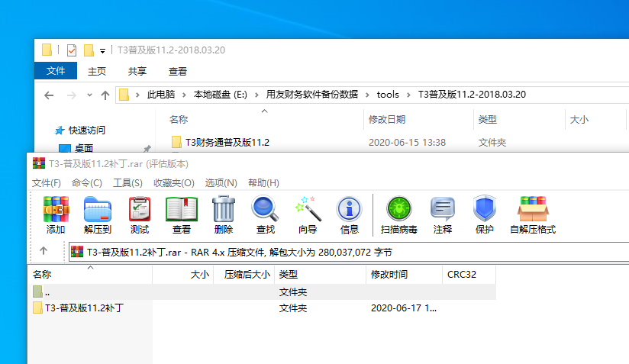The width and height of the screenshot is (629, 364).
Task: Sort archive list by 类型 column
Action: point(320,274)
